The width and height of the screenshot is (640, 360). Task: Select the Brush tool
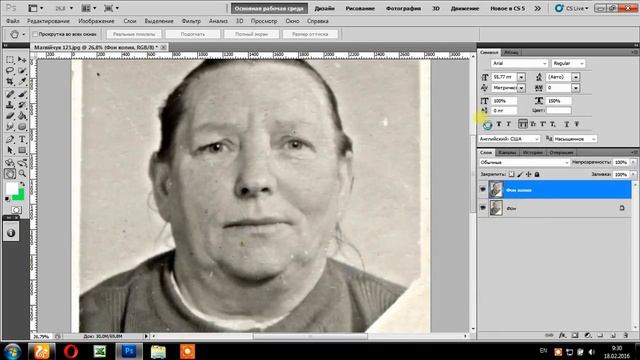[x=22, y=94]
